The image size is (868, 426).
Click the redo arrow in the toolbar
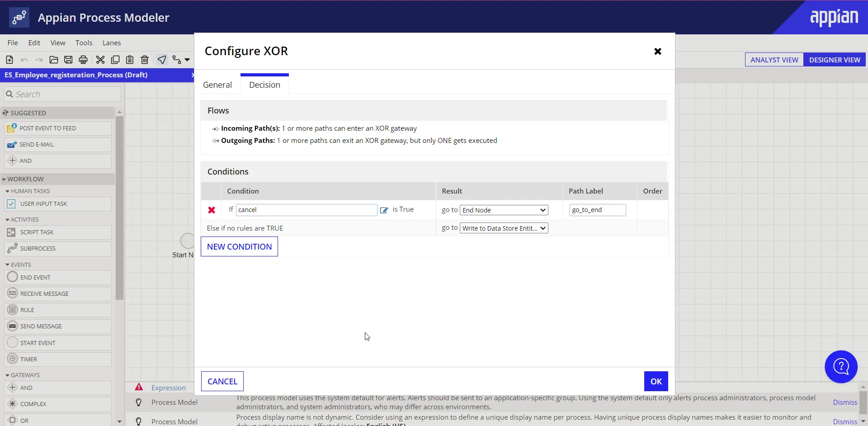click(39, 60)
